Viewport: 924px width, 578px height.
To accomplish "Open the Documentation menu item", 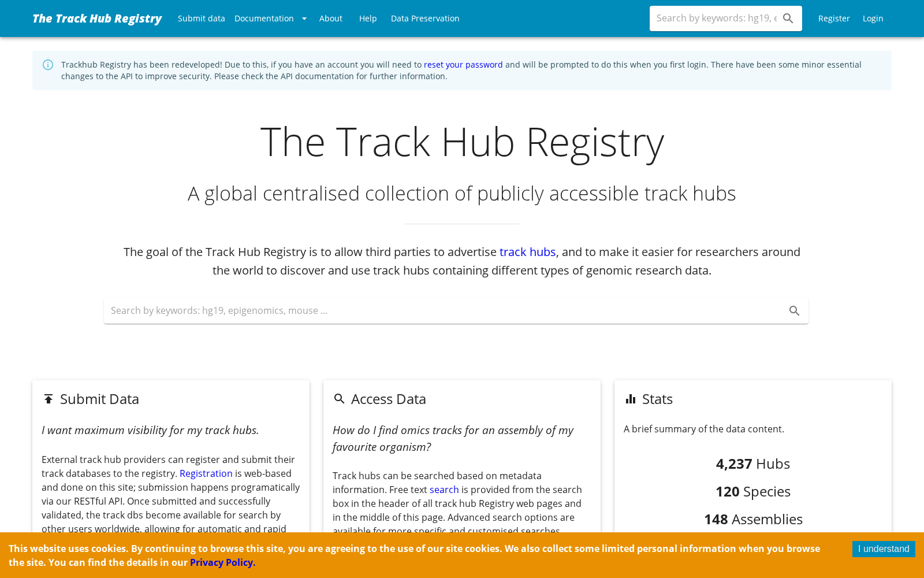I will point(264,18).
